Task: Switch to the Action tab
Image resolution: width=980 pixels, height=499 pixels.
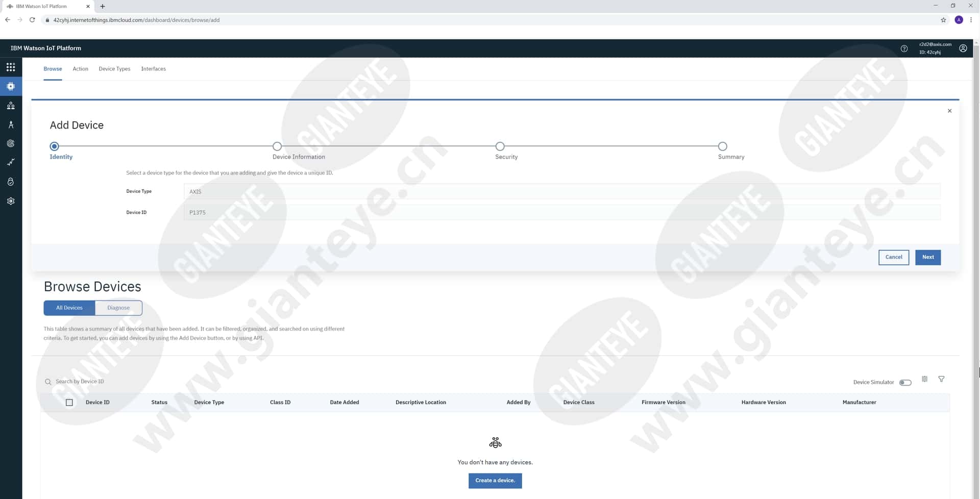Action: pos(80,69)
